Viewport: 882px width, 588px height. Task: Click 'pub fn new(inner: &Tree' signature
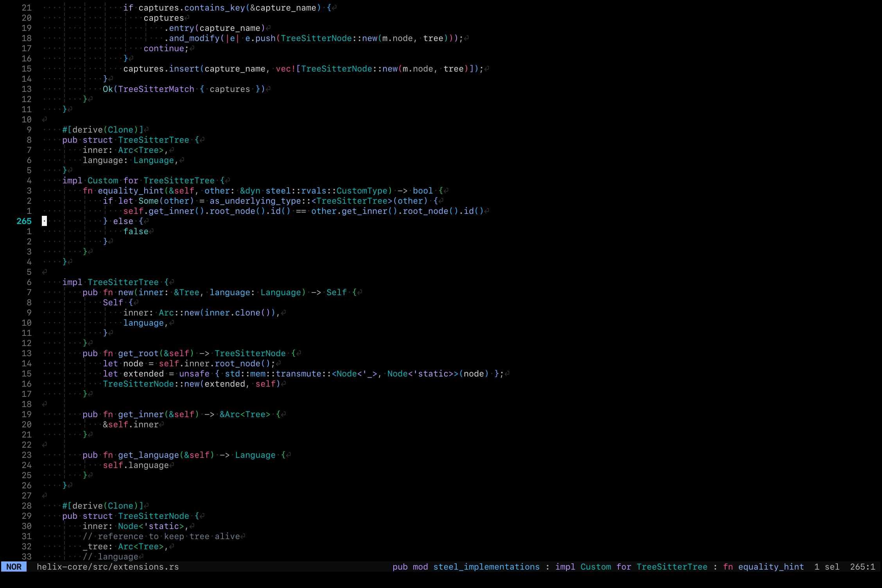coord(141,292)
